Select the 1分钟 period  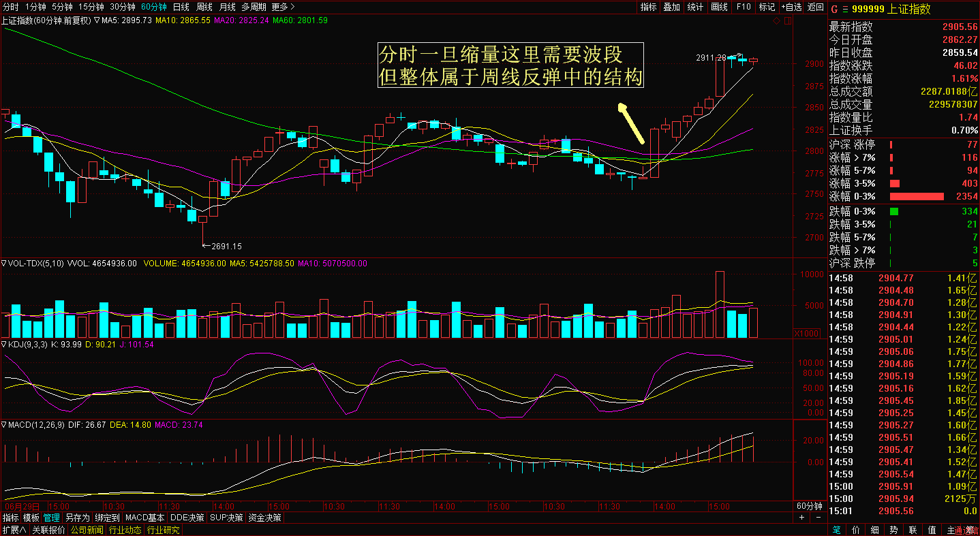coord(35,7)
